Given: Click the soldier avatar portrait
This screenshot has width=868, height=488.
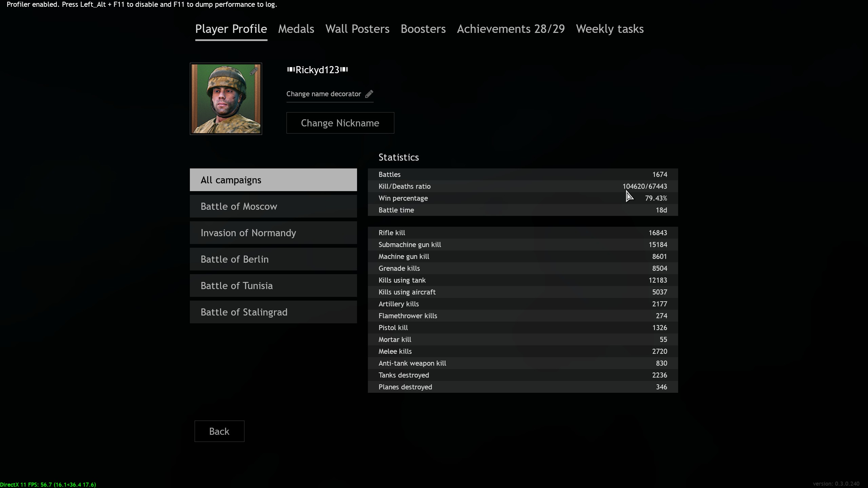Looking at the screenshot, I should [226, 99].
